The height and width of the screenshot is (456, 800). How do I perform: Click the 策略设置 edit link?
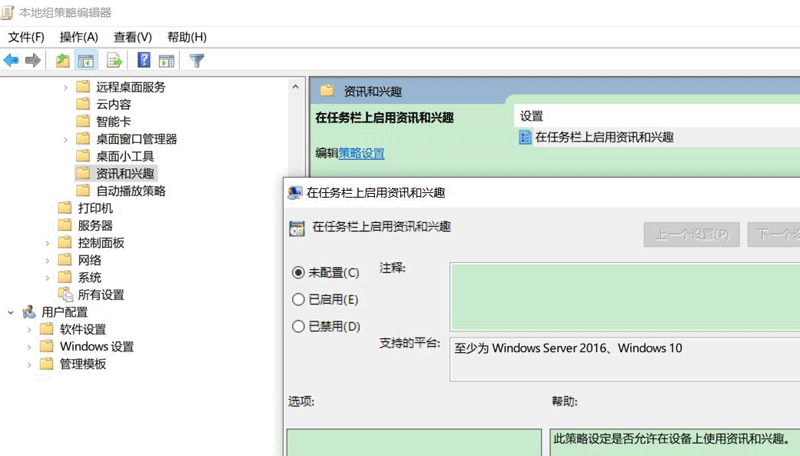(x=361, y=153)
